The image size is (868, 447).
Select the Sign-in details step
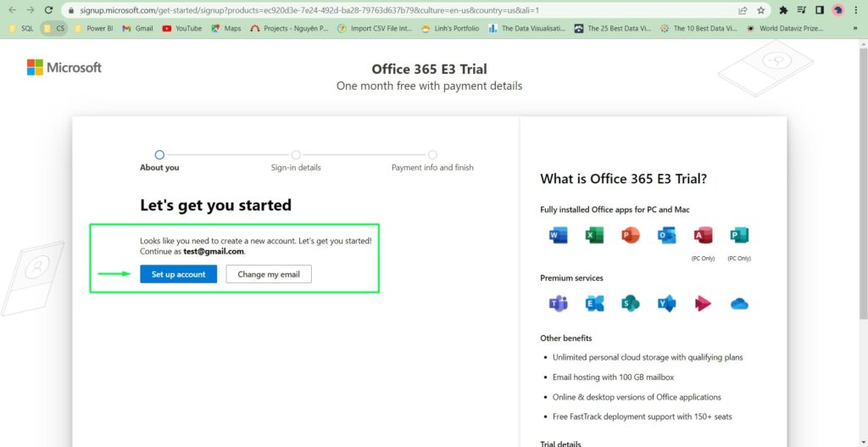296,155
